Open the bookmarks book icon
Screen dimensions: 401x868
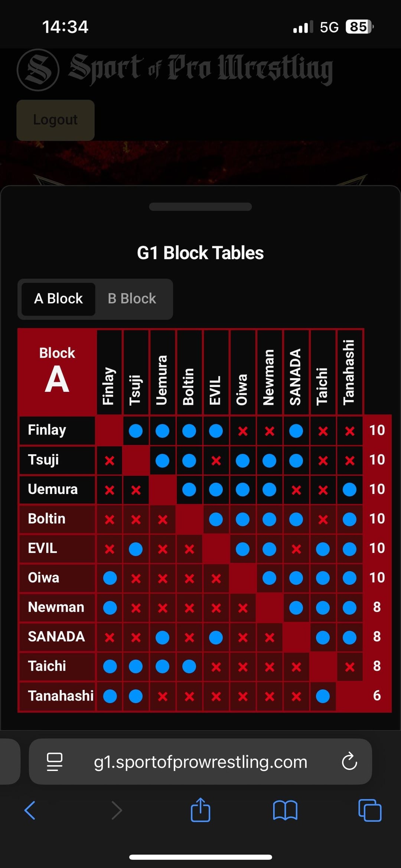click(x=285, y=810)
